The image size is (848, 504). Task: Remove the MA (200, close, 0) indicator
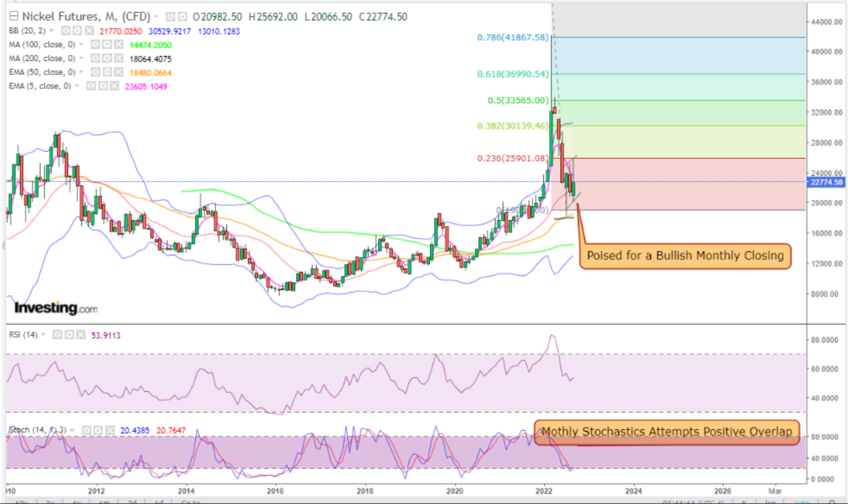[119, 58]
